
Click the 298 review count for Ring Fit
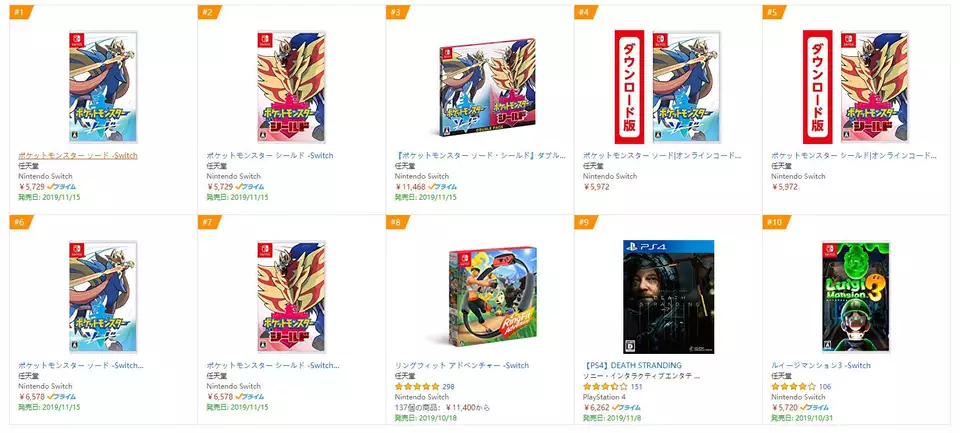[448, 386]
